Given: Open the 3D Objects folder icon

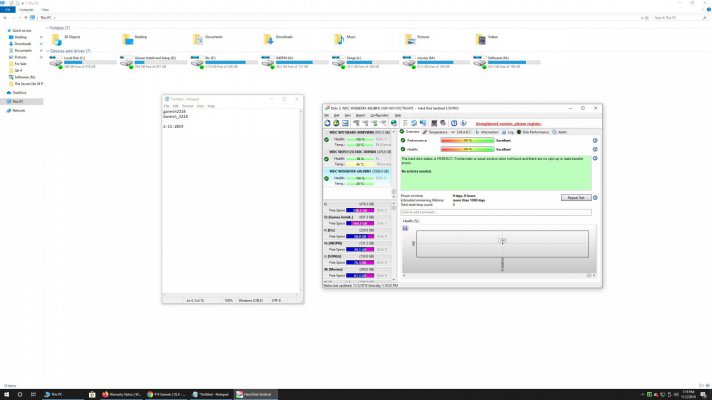Looking at the screenshot, I should (56, 40).
